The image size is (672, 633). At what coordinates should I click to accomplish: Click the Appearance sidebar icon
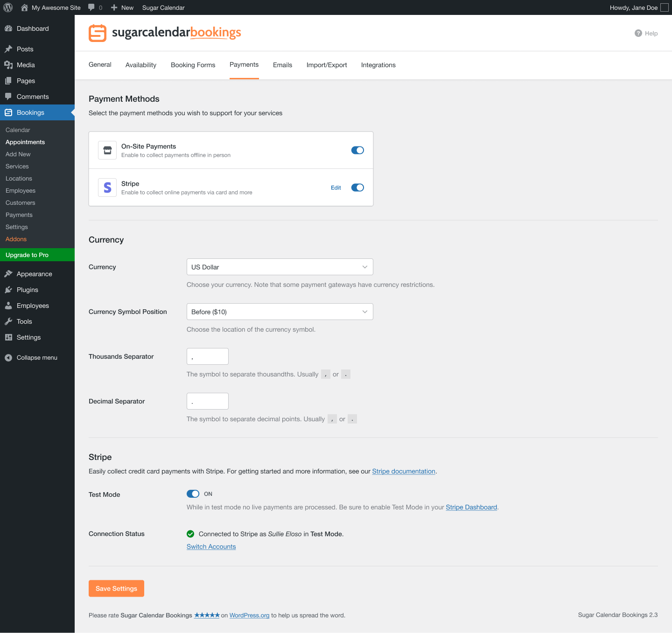click(x=10, y=274)
